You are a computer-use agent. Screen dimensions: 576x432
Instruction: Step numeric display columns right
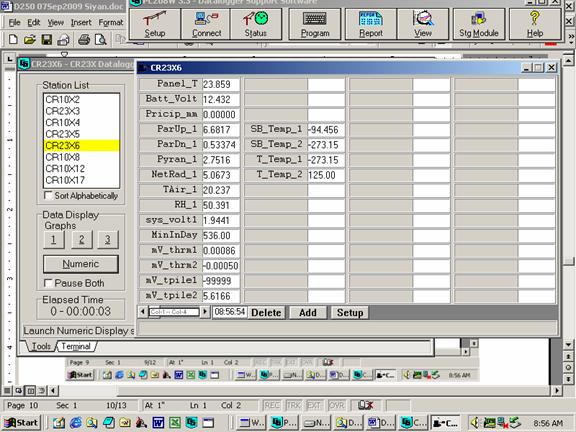(205, 312)
